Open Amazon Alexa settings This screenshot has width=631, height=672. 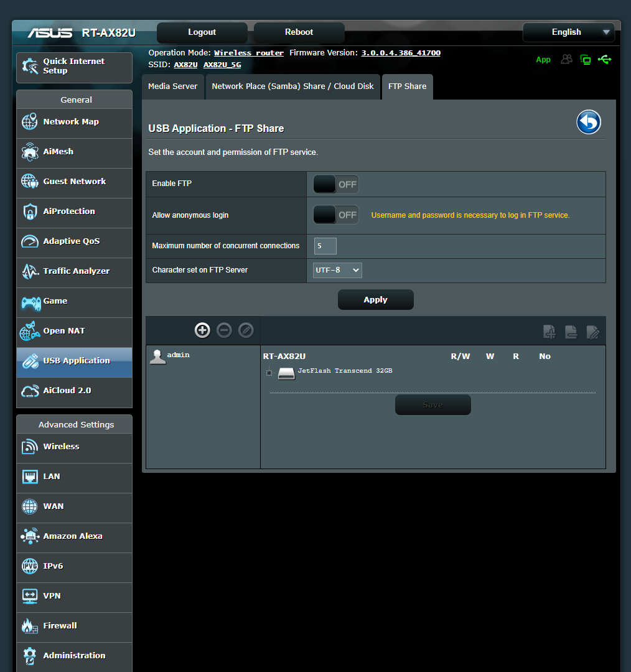pos(74,538)
